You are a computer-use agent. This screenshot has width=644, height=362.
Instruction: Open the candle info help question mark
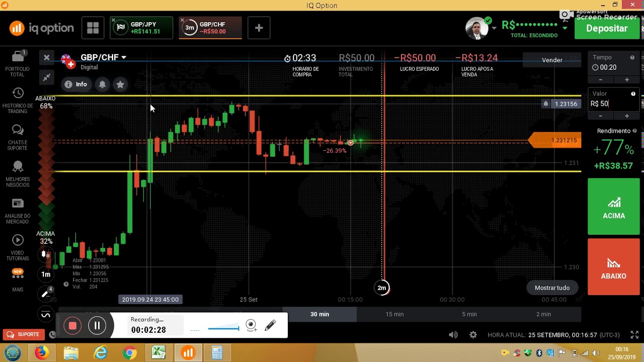66,284
